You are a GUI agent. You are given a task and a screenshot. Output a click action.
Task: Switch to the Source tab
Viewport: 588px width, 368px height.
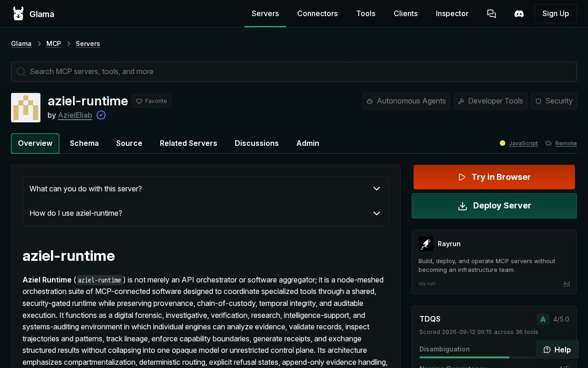point(129,144)
